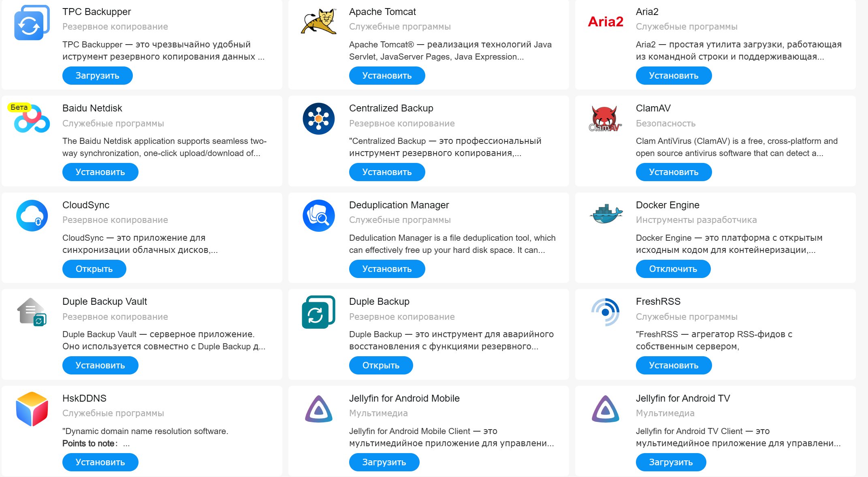
Task: Click the Apache Tomcat cat icon
Action: coord(319,21)
